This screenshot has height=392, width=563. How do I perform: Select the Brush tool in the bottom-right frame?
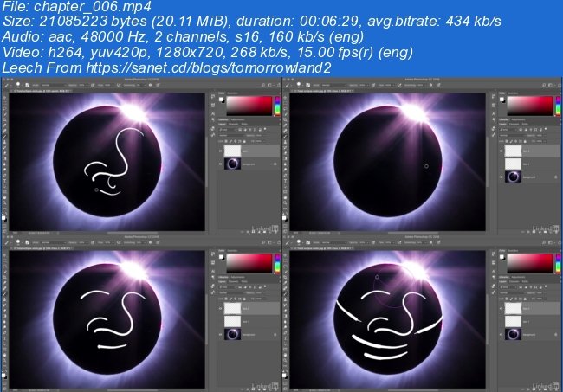286,293
